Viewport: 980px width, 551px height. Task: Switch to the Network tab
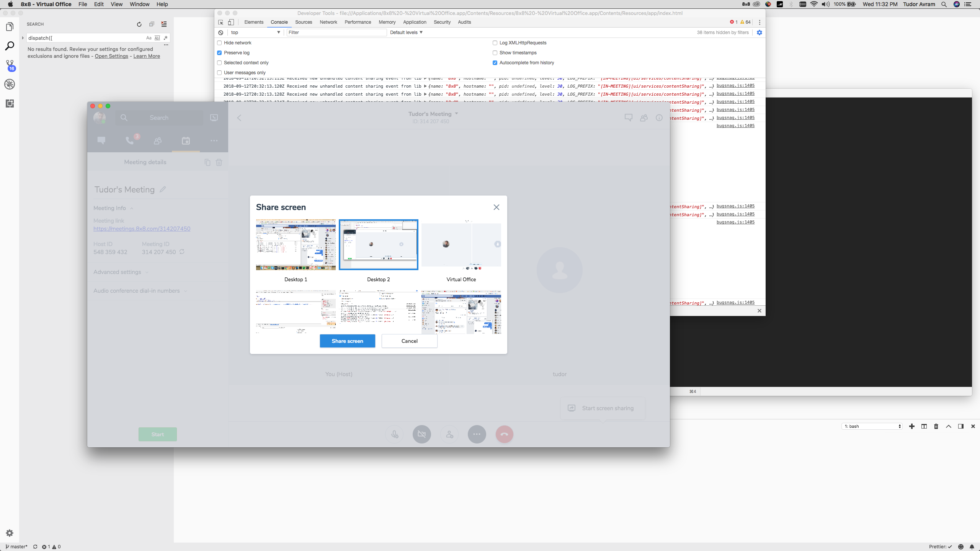tap(328, 22)
